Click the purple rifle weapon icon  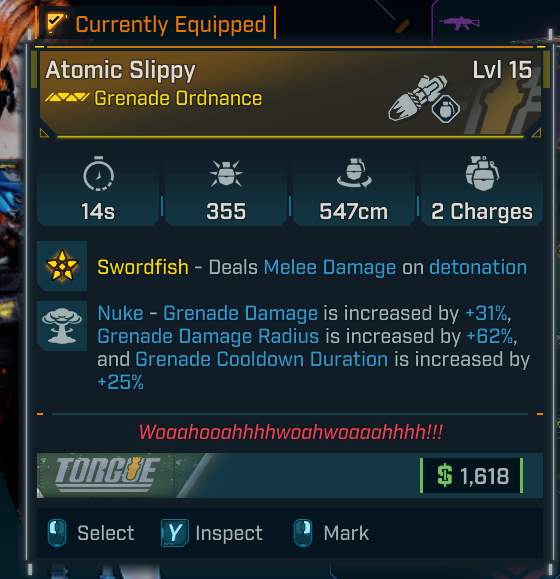(x=459, y=24)
